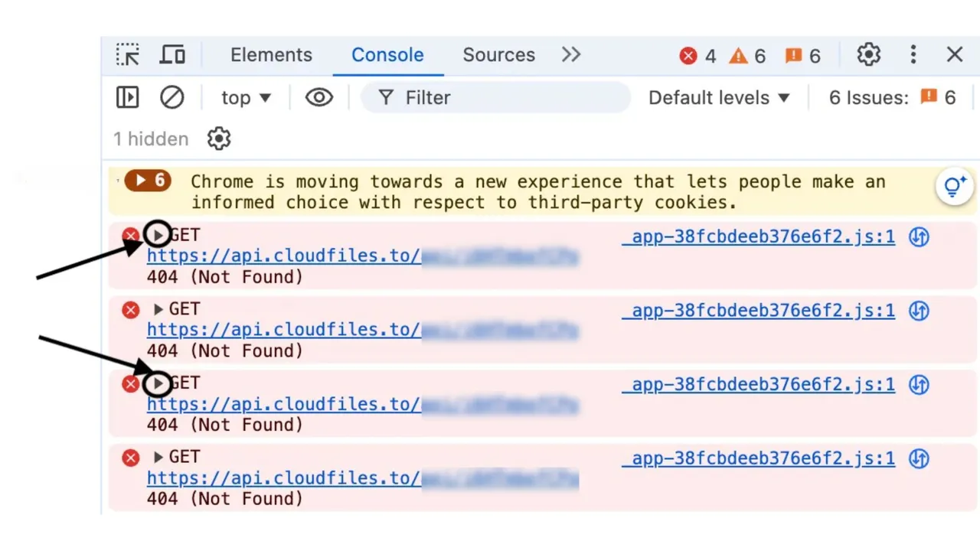The width and height of the screenshot is (980, 551).
Task: Open the top frame context dropdown
Action: click(x=246, y=97)
